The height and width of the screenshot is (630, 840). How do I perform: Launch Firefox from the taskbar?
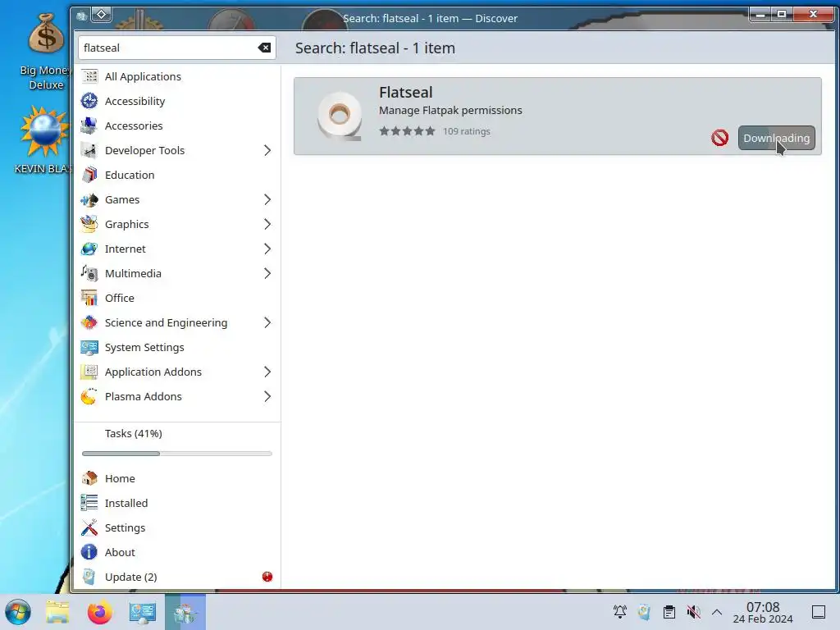99,612
